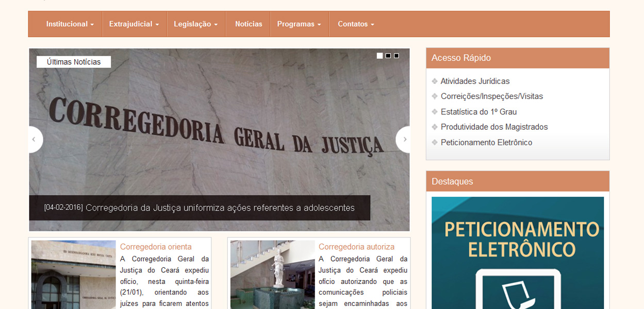644x309 pixels.
Task: Expand the Programas dropdown menu
Action: tap(300, 24)
